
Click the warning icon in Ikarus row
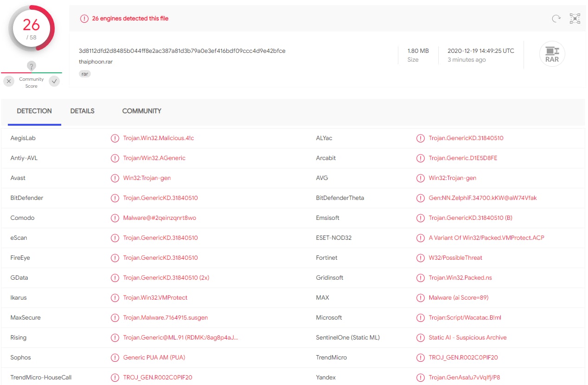coord(115,298)
